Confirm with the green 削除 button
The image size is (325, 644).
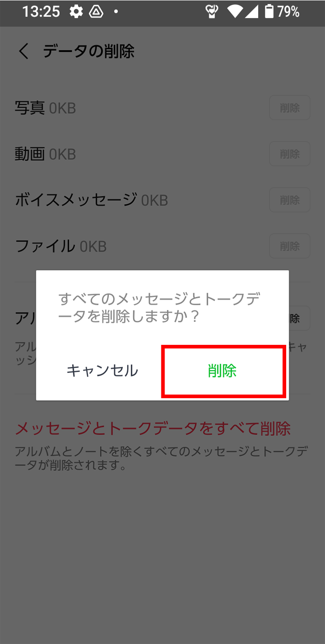(223, 371)
